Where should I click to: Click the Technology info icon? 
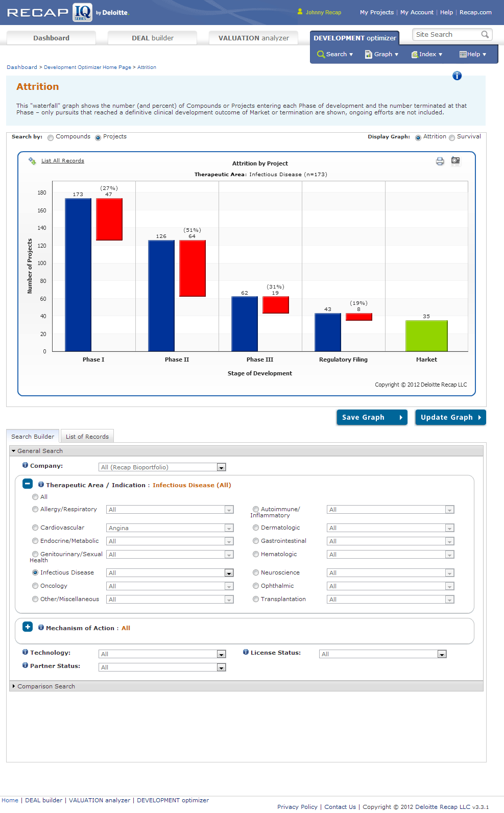(25, 652)
